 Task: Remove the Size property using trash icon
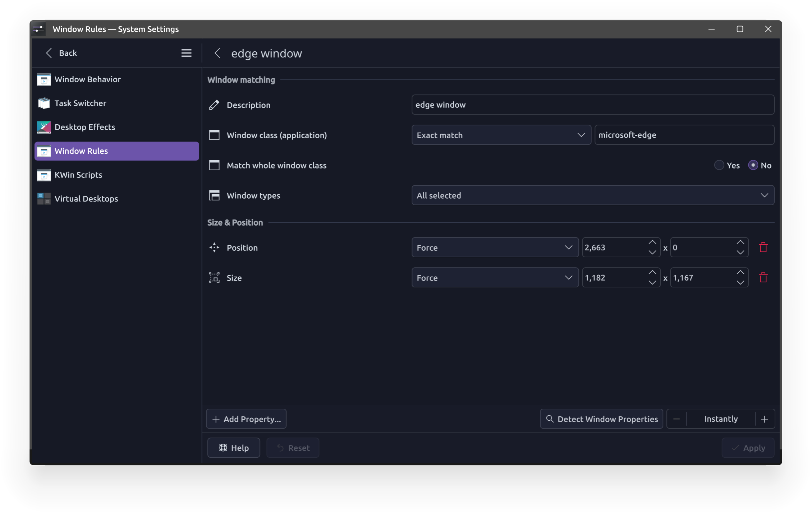click(x=763, y=277)
